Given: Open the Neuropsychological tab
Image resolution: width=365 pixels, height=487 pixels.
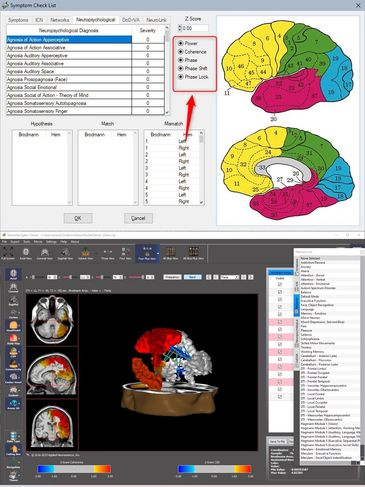Looking at the screenshot, I should [95, 20].
